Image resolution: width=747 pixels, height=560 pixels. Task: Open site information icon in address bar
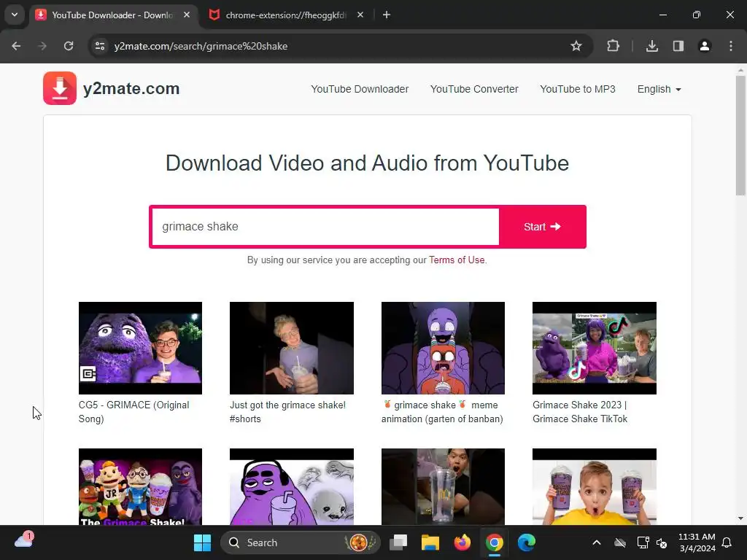point(100,46)
